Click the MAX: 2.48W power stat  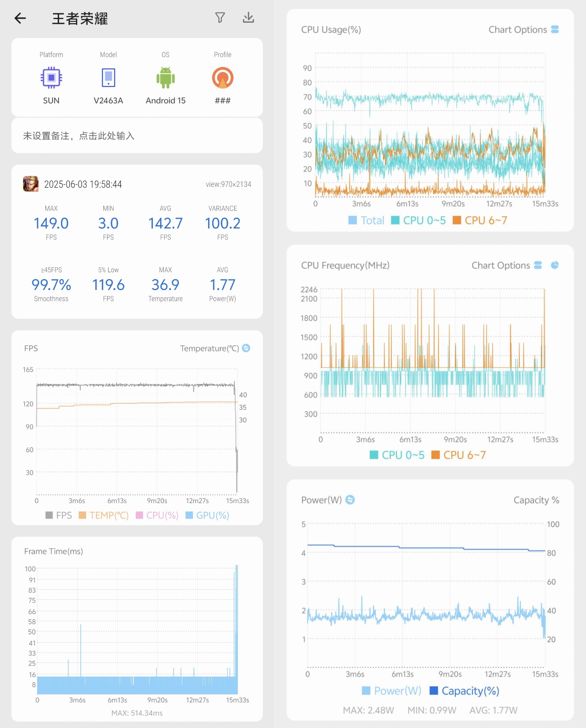coord(368,710)
